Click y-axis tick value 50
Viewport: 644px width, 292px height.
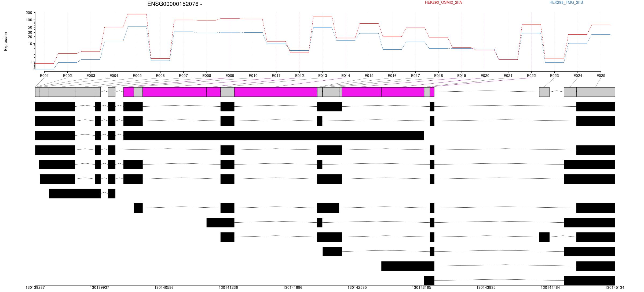pos(30,27)
